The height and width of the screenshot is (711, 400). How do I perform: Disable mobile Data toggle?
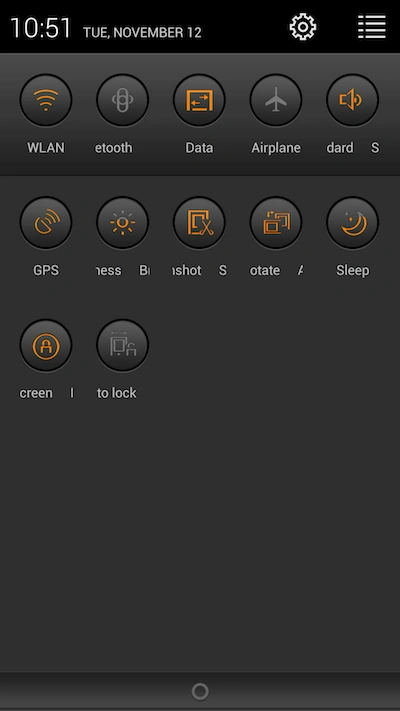pos(199,100)
